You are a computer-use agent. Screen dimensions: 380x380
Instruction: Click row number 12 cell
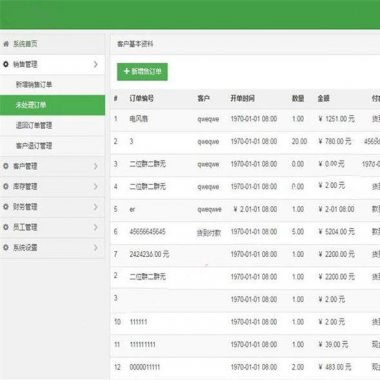[x=117, y=367]
